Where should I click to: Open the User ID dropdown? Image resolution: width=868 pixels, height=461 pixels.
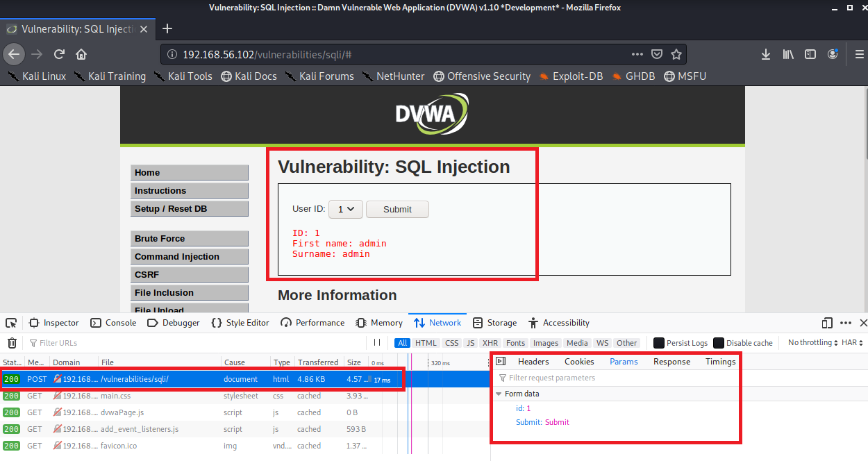coord(345,209)
